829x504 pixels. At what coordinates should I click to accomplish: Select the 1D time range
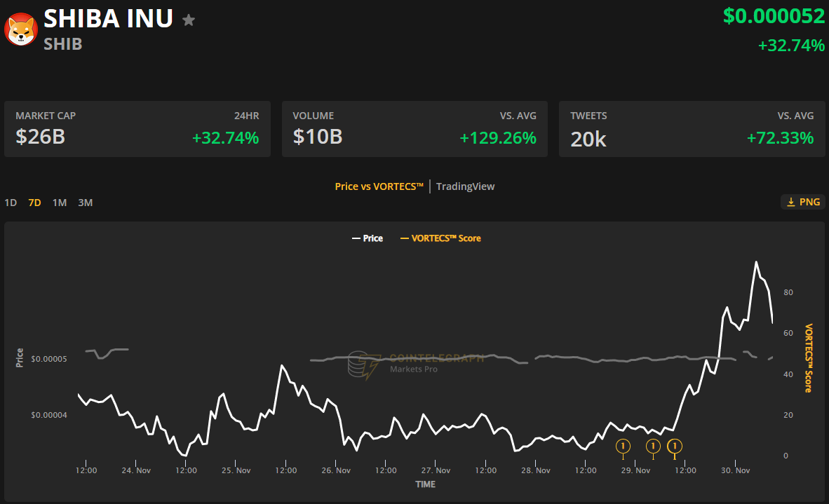(x=11, y=203)
